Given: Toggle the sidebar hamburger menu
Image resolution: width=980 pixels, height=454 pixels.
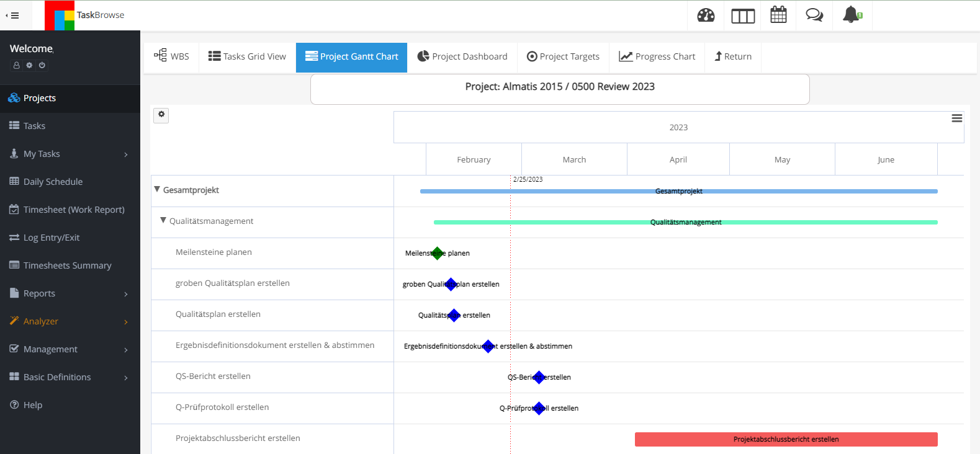Looking at the screenshot, I should tap(12, 16).
